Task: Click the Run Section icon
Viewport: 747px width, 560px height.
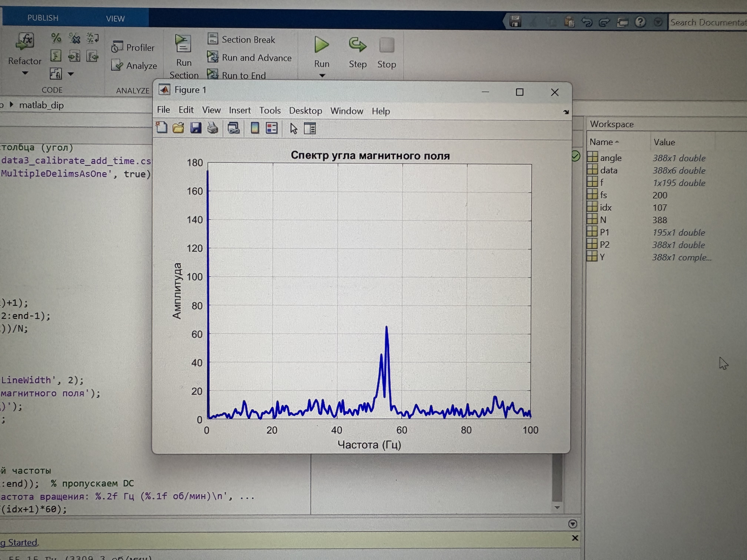Action: pyautogui.click(x=183, y=44)
